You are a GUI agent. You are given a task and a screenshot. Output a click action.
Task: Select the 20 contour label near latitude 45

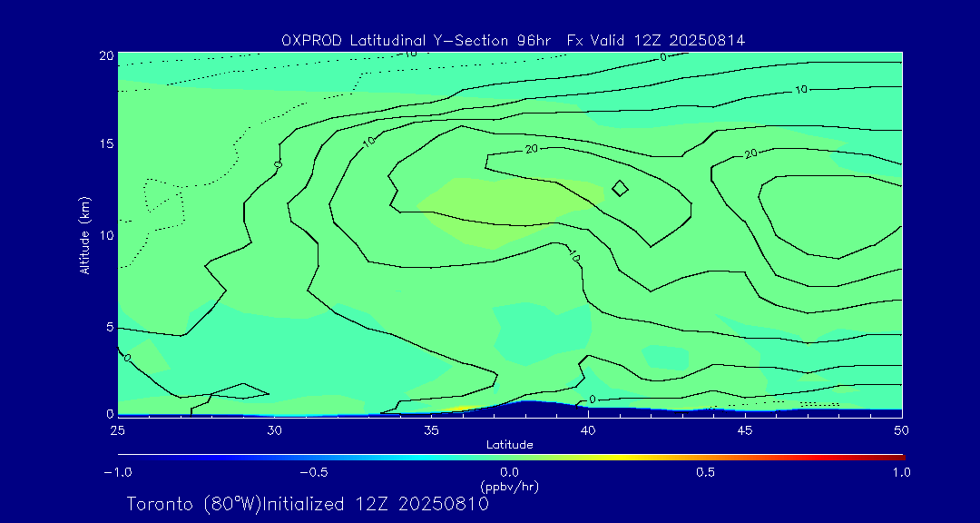pyautogui.click(x=750, y=154)
